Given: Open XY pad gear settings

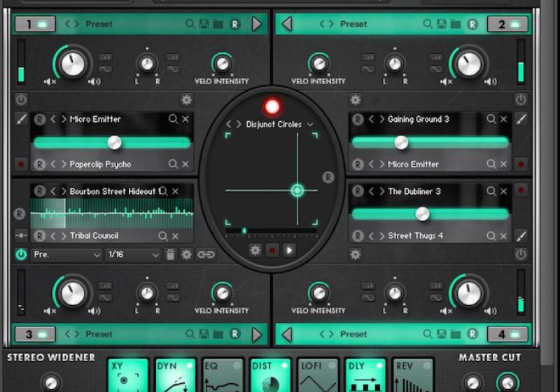Looking at the screenshot, I should click(x=255, y=250).
